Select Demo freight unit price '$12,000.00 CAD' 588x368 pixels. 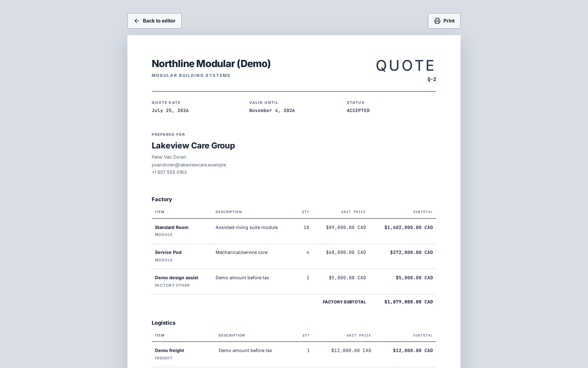351,351
